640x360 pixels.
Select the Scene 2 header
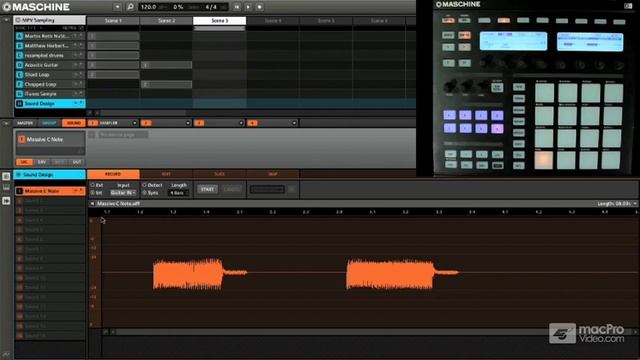(x=166, y=20)
